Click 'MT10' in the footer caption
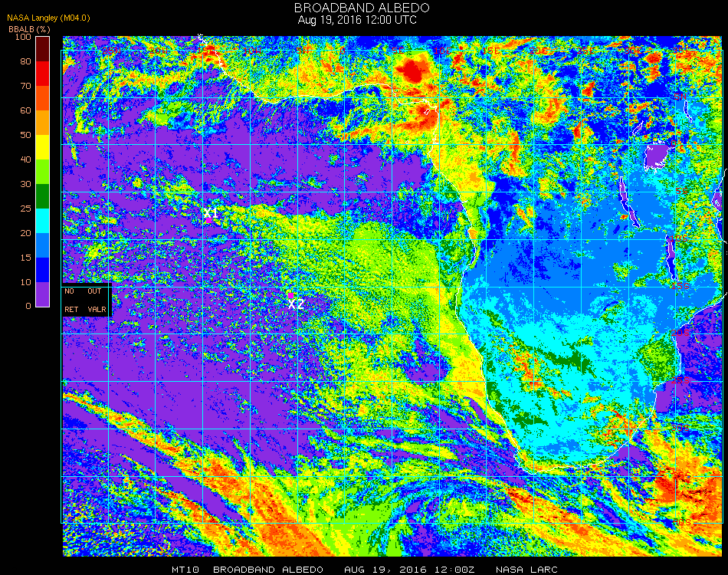 185,570
